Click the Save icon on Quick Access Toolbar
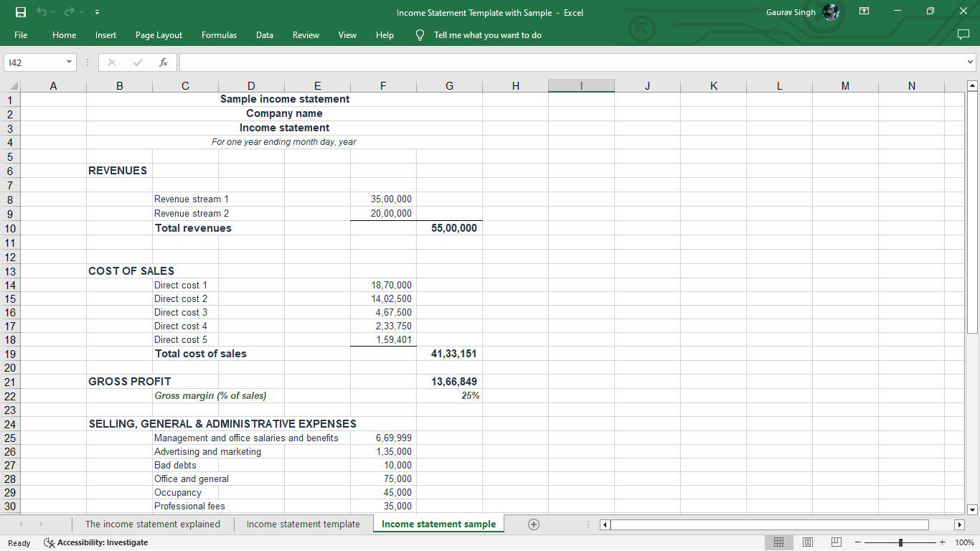 (x=20, y=11)
